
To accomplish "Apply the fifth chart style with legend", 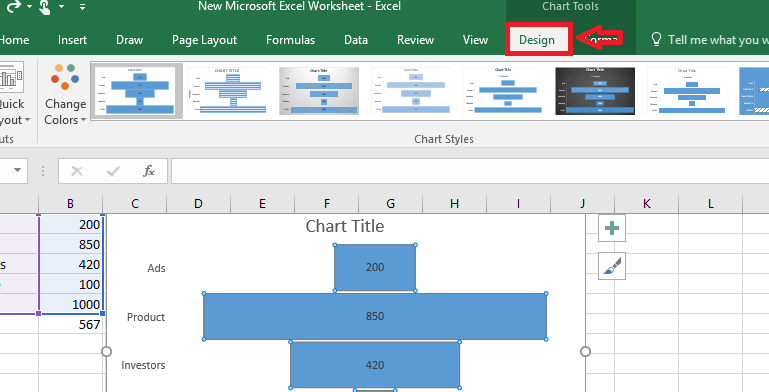I will point(503,91).
